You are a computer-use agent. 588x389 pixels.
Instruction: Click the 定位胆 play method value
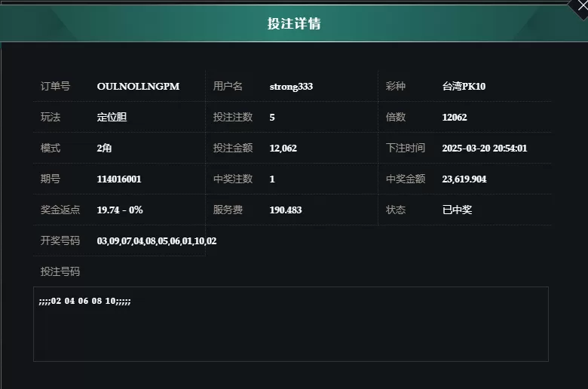(x=112, y=117)
